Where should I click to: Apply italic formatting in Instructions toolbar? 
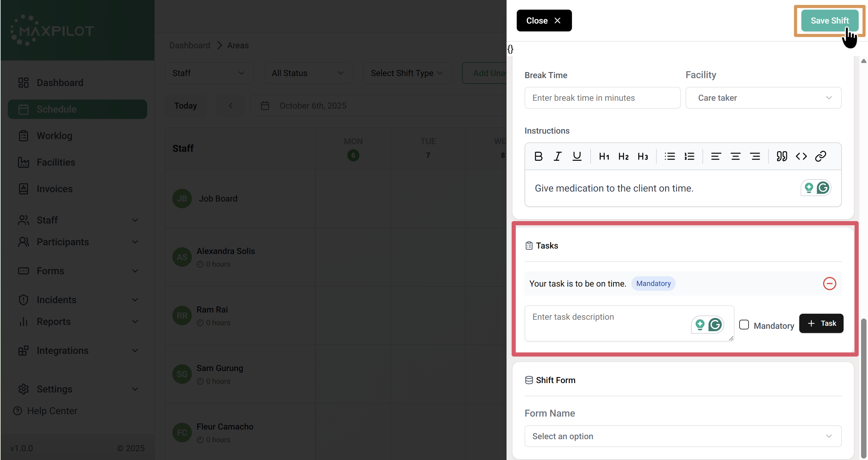pos(557,156)
